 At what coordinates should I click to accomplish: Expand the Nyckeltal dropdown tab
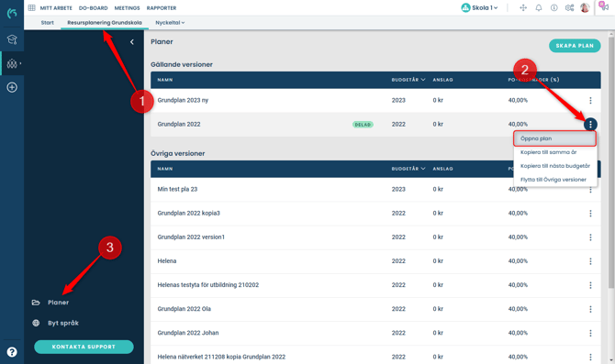click(170, 23)
